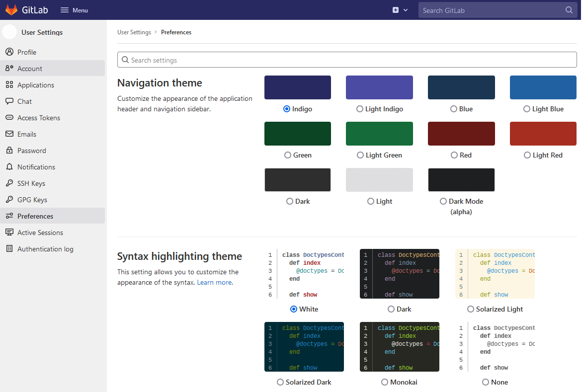Choose Solarized Light syntax radio

click(x=471, y=309)
